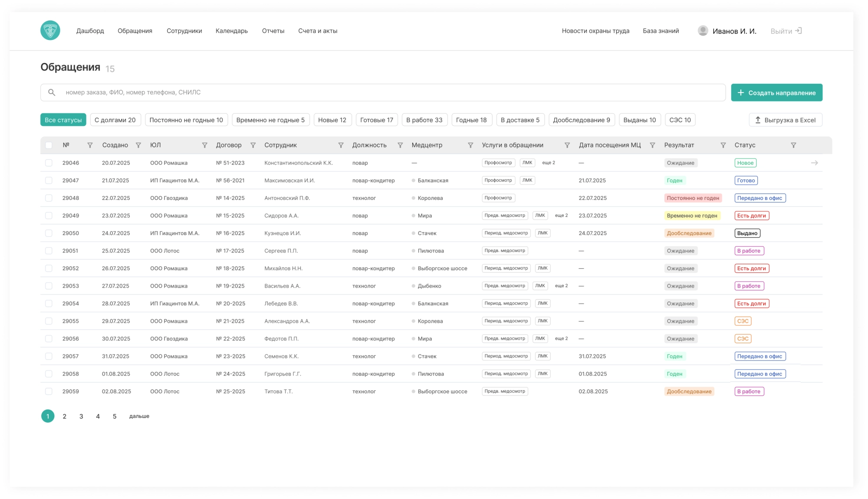Click filter icon next to Создано
The width and height of the screenshot is (868, 499).
click(x=138, y=145)
